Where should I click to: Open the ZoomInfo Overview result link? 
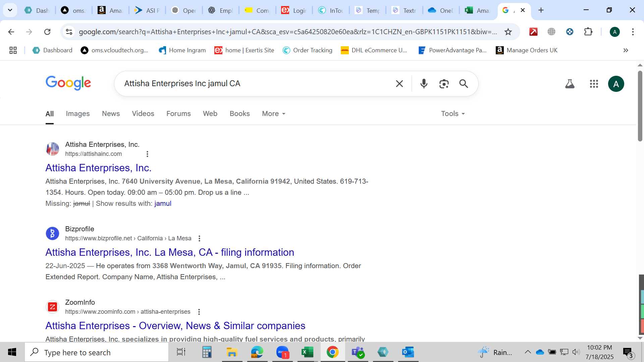[x=175, y=326]
